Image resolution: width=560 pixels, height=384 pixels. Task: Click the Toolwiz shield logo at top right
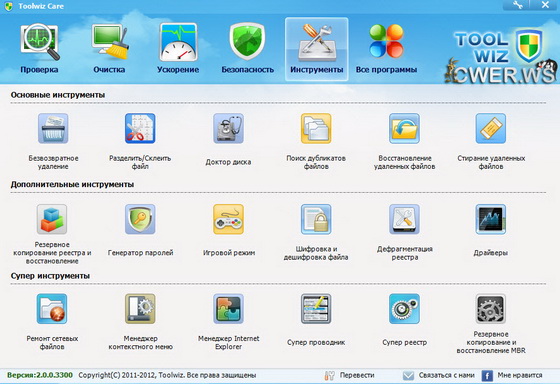(x=529, y=46)
